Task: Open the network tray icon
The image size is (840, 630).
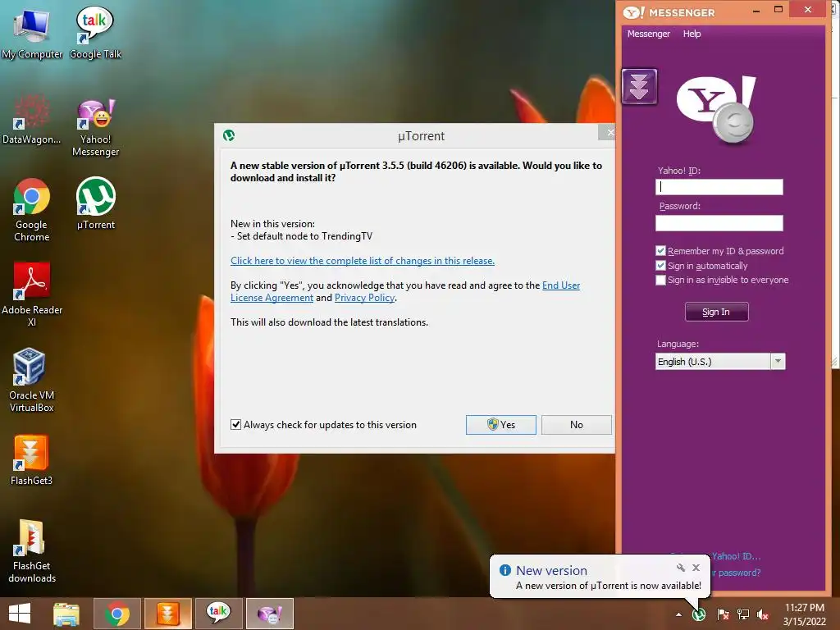Action: coord(743,614)
